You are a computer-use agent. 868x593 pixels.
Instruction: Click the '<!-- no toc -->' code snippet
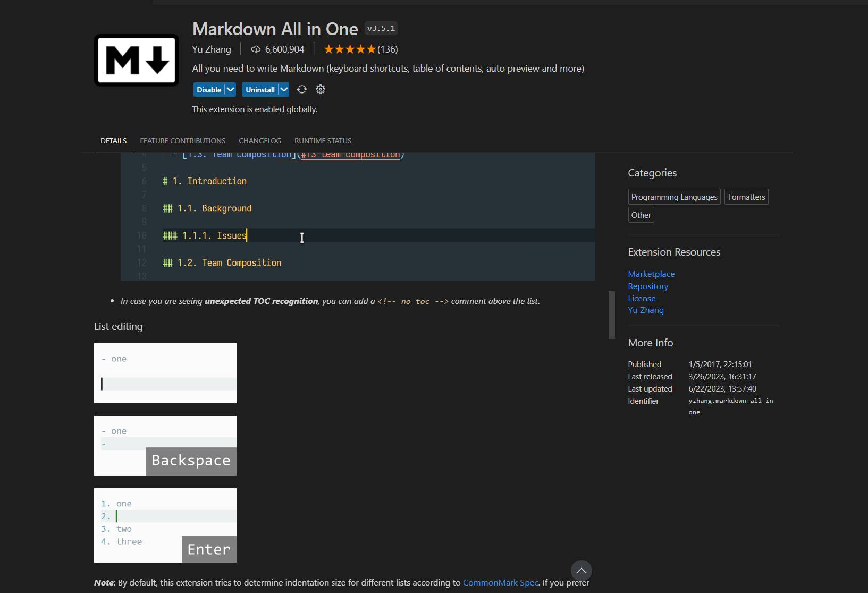click(x=413, y=301)
